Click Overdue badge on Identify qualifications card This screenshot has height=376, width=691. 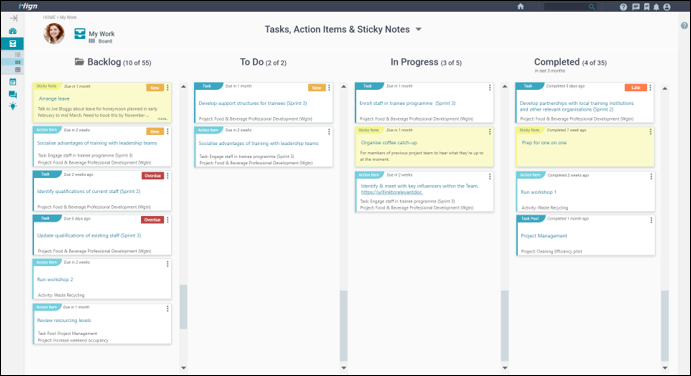152,175
